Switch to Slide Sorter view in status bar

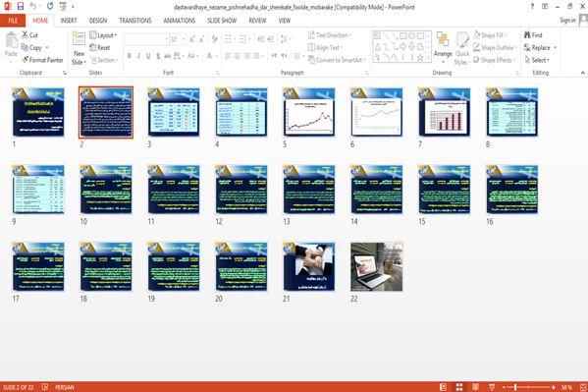(459, 387)
